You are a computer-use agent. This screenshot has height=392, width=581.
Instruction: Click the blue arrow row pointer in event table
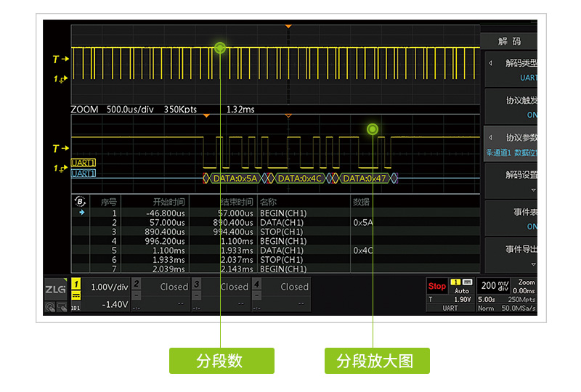click(x=82, y=212)
